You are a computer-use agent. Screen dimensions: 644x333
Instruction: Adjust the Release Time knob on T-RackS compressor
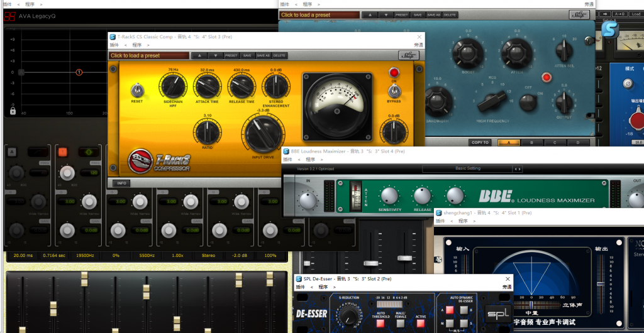pyautogui.click(x=241, y=85)
